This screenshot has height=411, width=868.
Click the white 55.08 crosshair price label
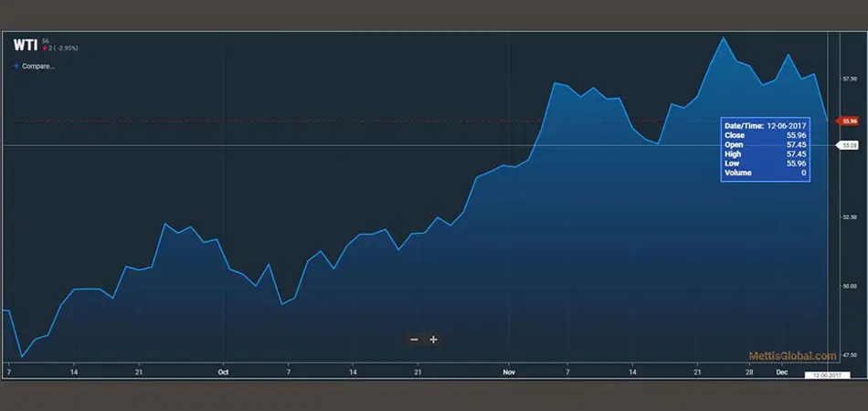[x=849, y=145]
